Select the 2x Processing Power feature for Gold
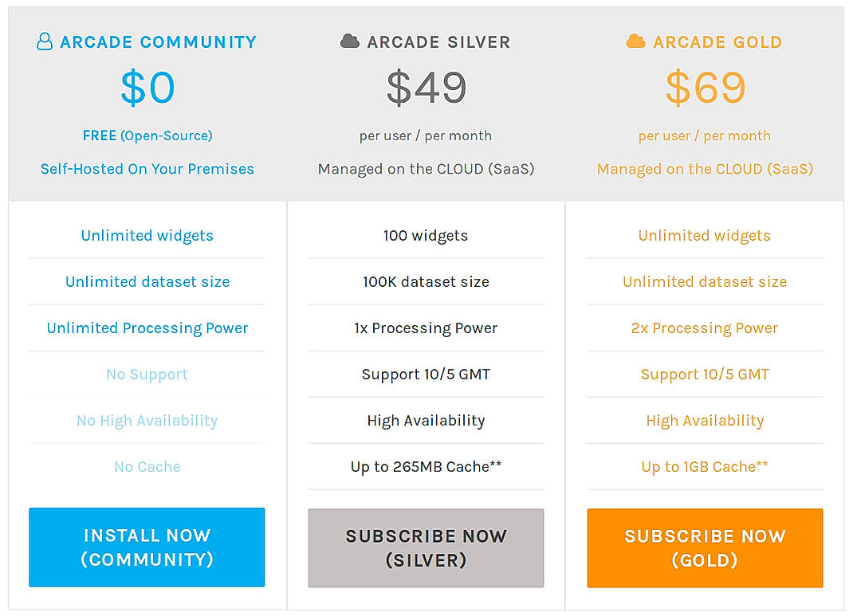The height and width of the screenshot is (616, 853). [x=705, y=328]
